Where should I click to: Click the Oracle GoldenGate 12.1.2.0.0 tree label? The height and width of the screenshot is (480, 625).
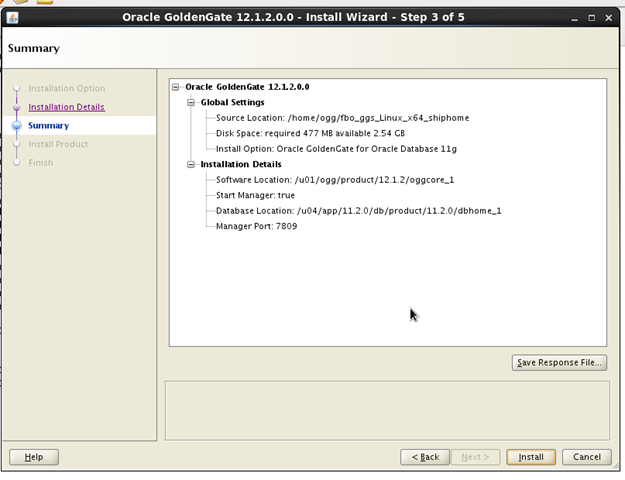[x=247, y=87]
